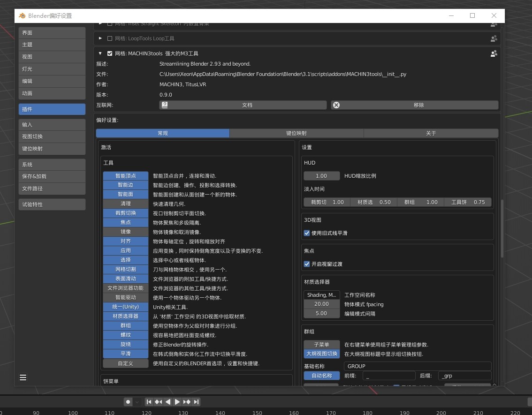
Task: Uncheck 使用旧式线平滑 option
Action: pos(307,233)
